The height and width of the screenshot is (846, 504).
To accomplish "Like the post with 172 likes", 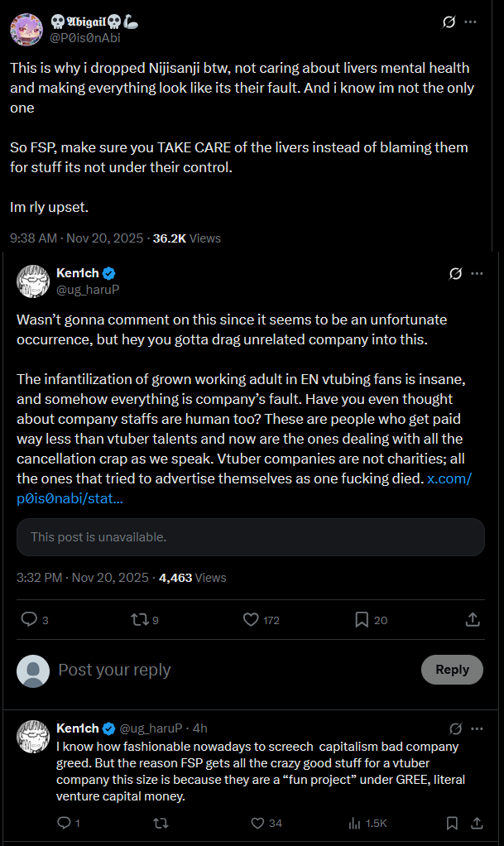I will click(x=252, y=619).
